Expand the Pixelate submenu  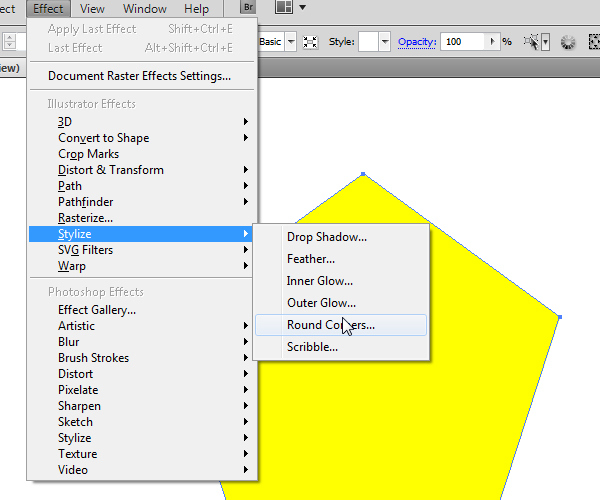142,390
